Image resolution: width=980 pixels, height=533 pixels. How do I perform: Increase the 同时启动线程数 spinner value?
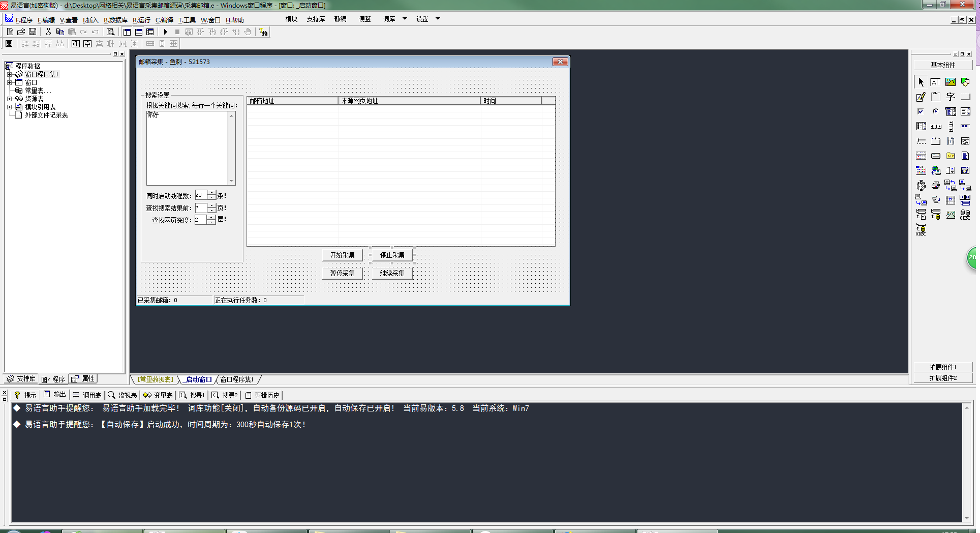coord(211,193)
